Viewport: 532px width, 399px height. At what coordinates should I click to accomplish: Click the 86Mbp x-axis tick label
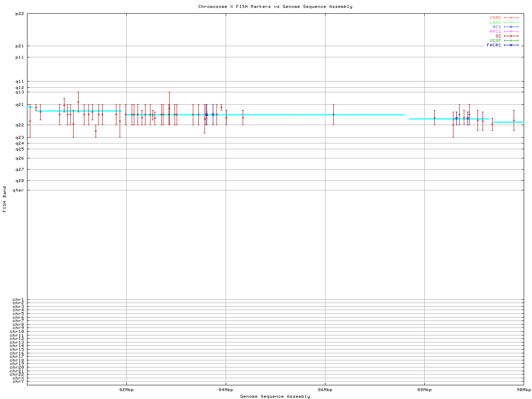point(325,390)
